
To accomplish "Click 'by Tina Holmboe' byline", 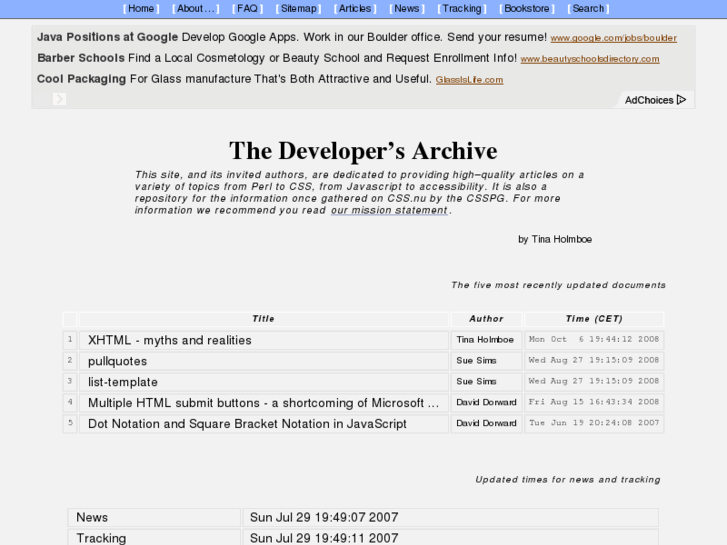I will click(555, 239).
